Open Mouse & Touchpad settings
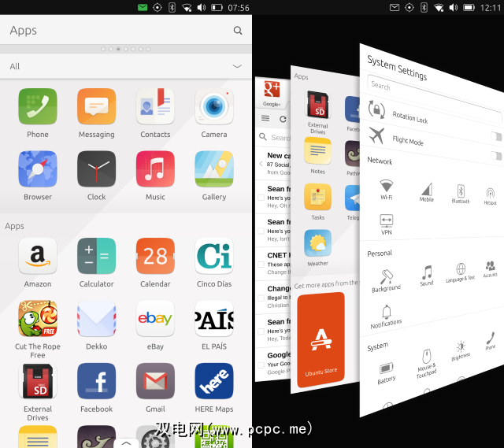504x448 pixels. point(427,364)
